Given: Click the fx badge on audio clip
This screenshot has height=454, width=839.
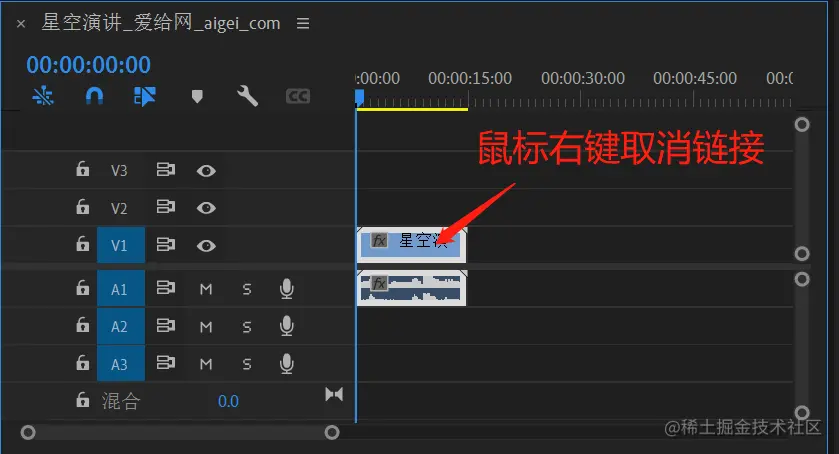Looking at the screenshot, I should (x=379, y=283).
